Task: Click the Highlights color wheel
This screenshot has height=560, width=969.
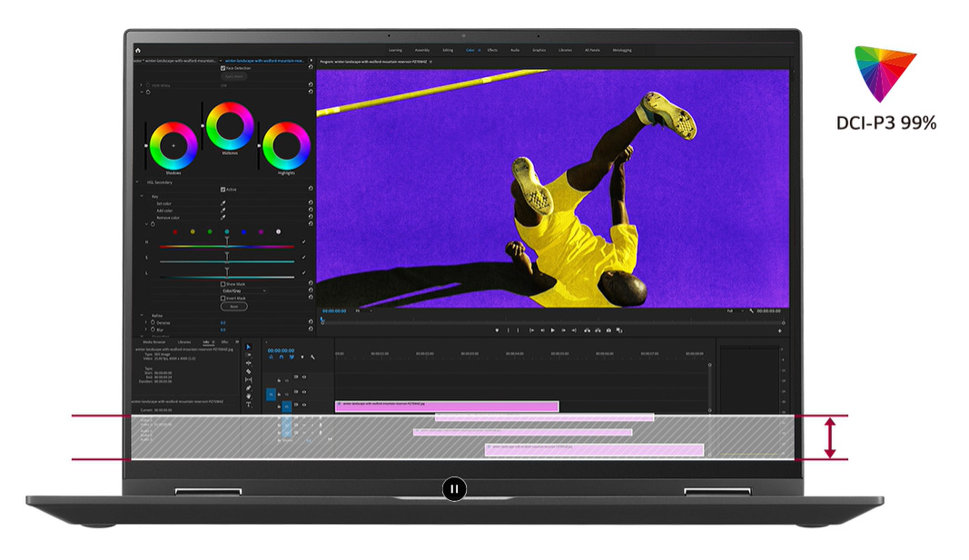Action: pos(286,146)
